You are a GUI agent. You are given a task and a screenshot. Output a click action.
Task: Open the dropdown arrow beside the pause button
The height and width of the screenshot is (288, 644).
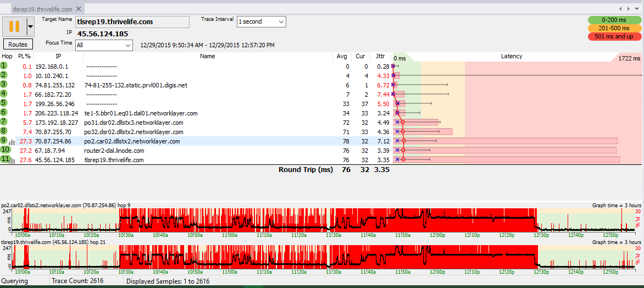[30, 26]
